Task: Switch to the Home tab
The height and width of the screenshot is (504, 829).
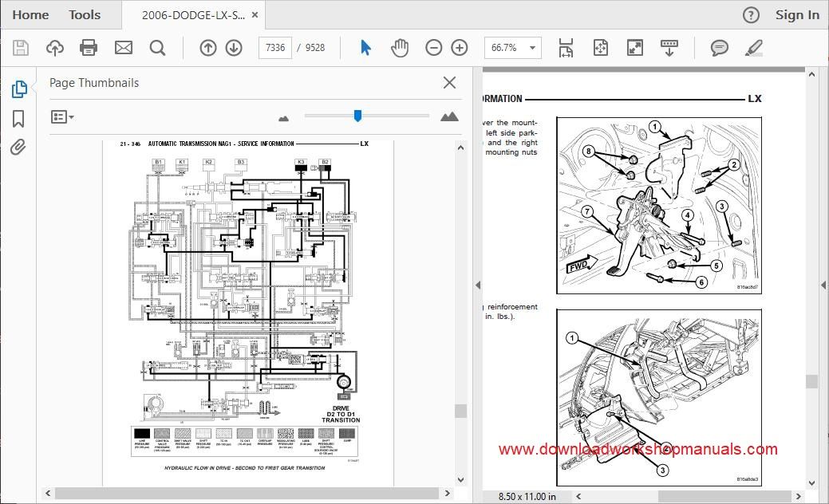Action: point(30,15)
